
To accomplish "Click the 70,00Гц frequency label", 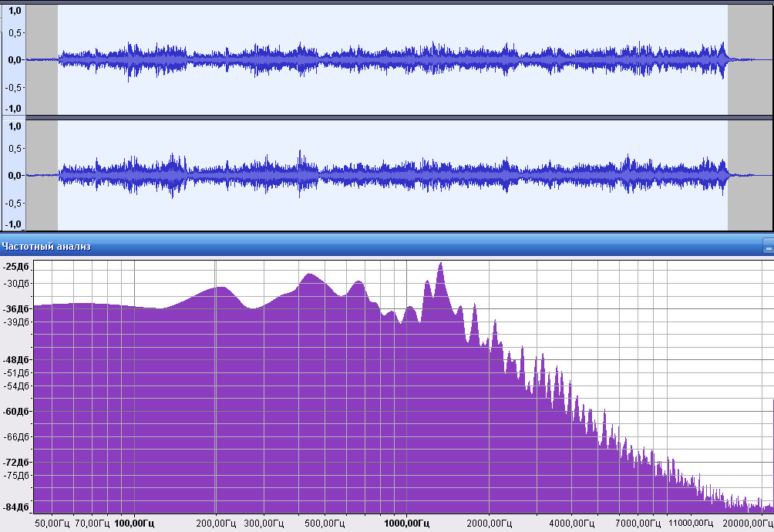I will pyautogui.click(x=92, y=523).
